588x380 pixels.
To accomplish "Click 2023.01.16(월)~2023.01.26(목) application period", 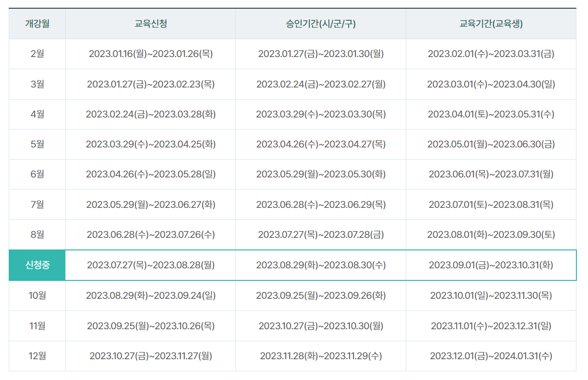I will pyautogui.click(x=151, y=54).
